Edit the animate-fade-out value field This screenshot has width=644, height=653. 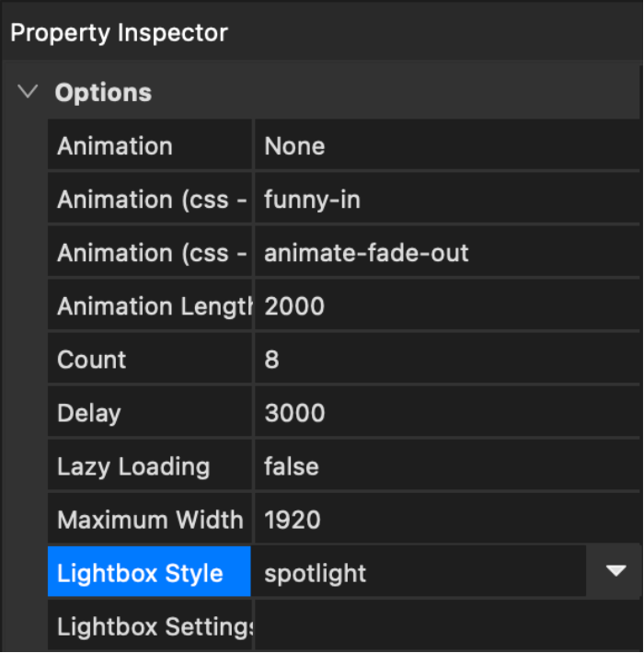(366, 253)
